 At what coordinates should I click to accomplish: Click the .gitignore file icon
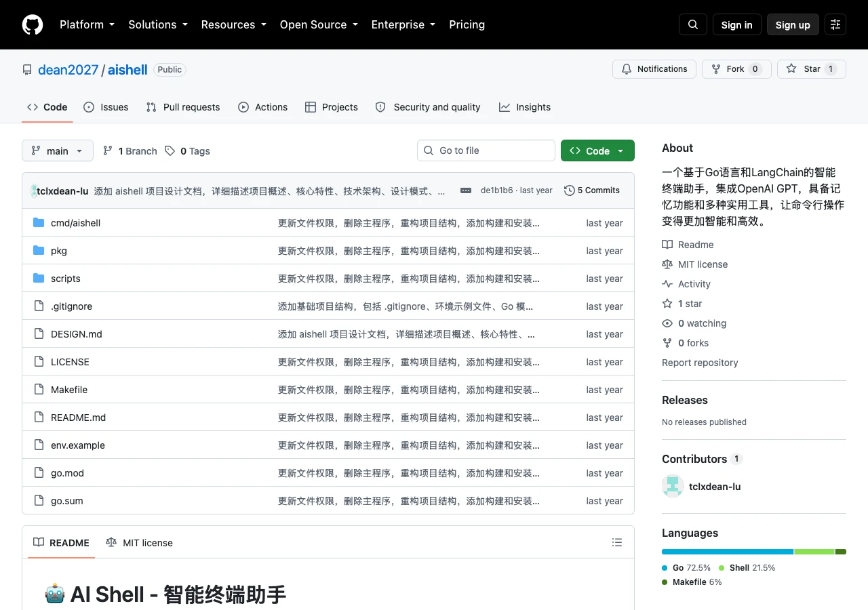[x=39, y=306]
